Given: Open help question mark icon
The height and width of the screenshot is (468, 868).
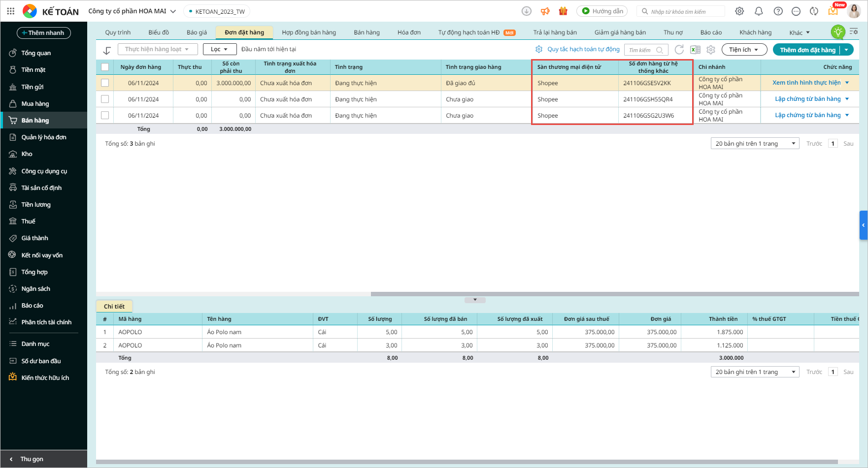Looking at the screenshot, I should [778, 11].
